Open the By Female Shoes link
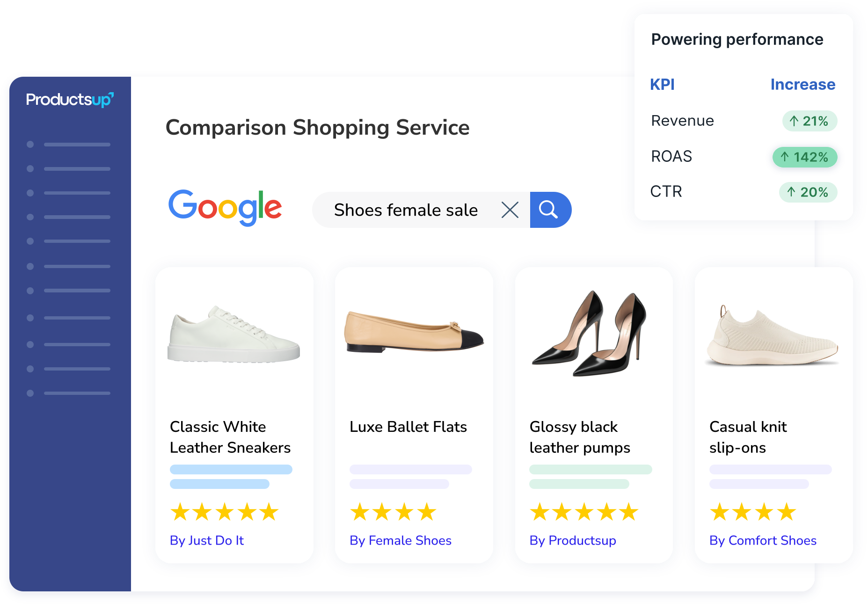Image resolution: width=868 pixels, height=604 pixels. (401, 540)
